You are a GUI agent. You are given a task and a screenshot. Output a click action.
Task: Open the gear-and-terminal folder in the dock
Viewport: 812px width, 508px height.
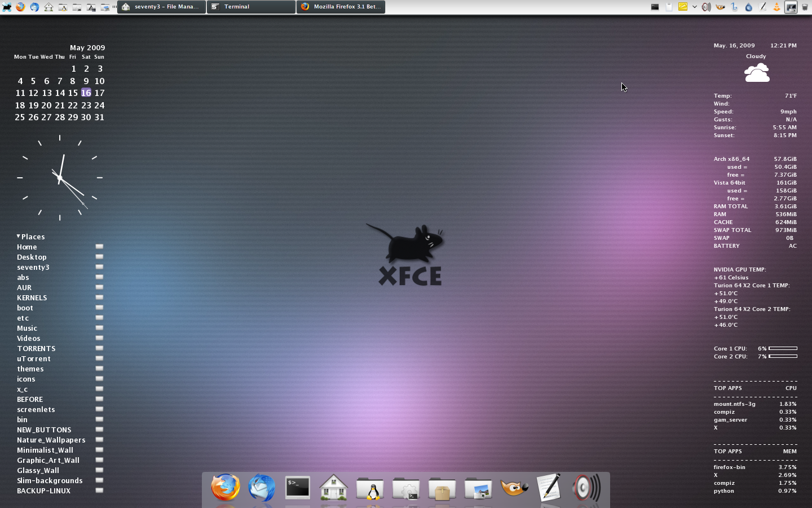406,488
